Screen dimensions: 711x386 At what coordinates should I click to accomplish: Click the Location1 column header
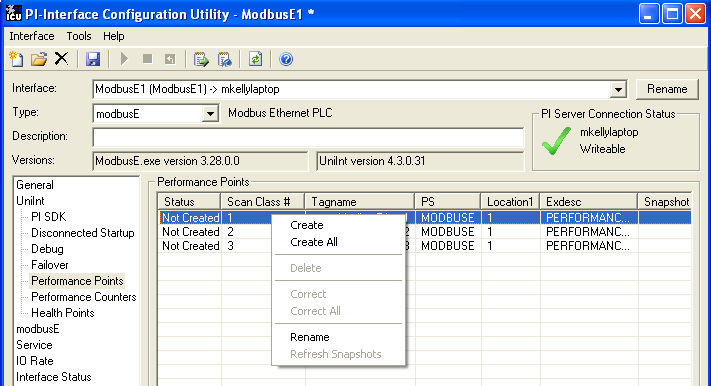[x=510, y=202]
